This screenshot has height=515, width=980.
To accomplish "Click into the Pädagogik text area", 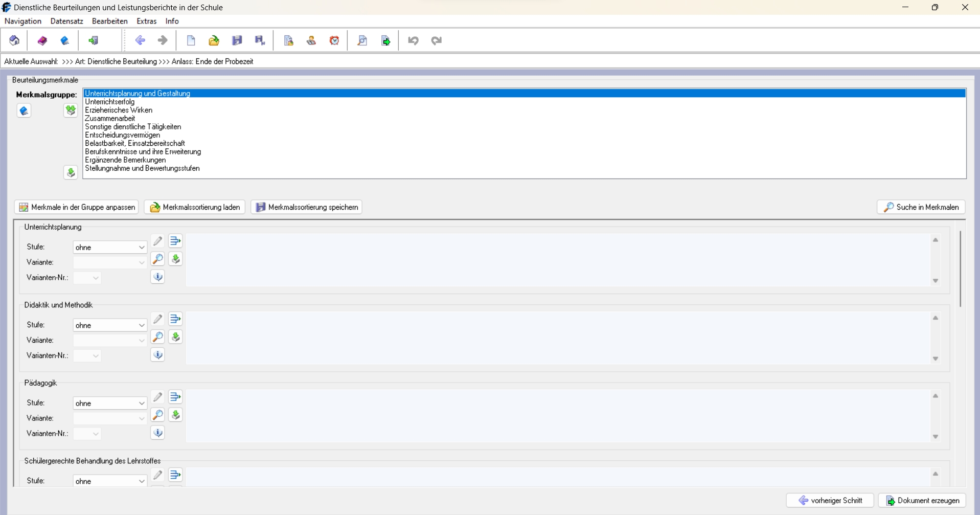I will (x=558, y=416).
